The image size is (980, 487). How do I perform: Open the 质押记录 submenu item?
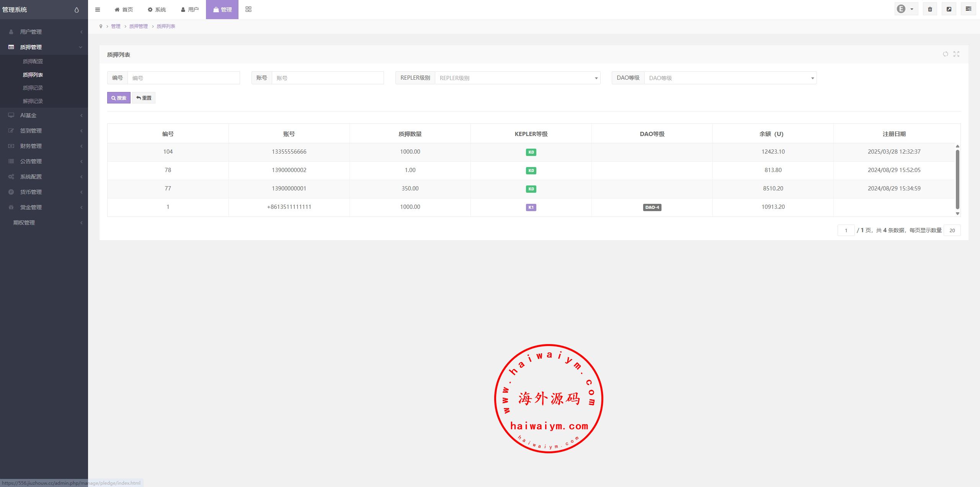coord(33,88)
